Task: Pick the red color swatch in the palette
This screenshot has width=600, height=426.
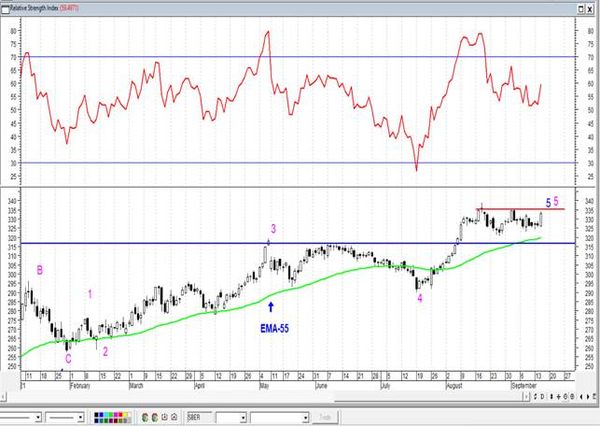Action: (x=121, y=415)
